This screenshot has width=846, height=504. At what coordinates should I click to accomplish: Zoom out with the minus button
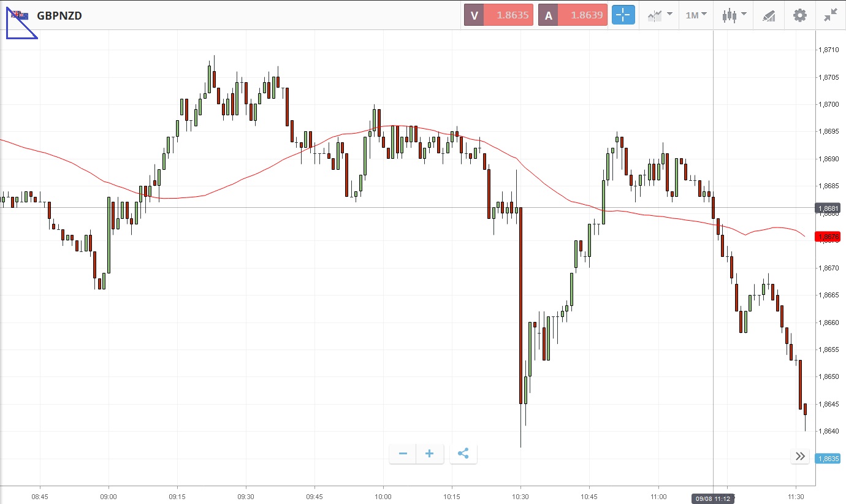pos(403,454)
